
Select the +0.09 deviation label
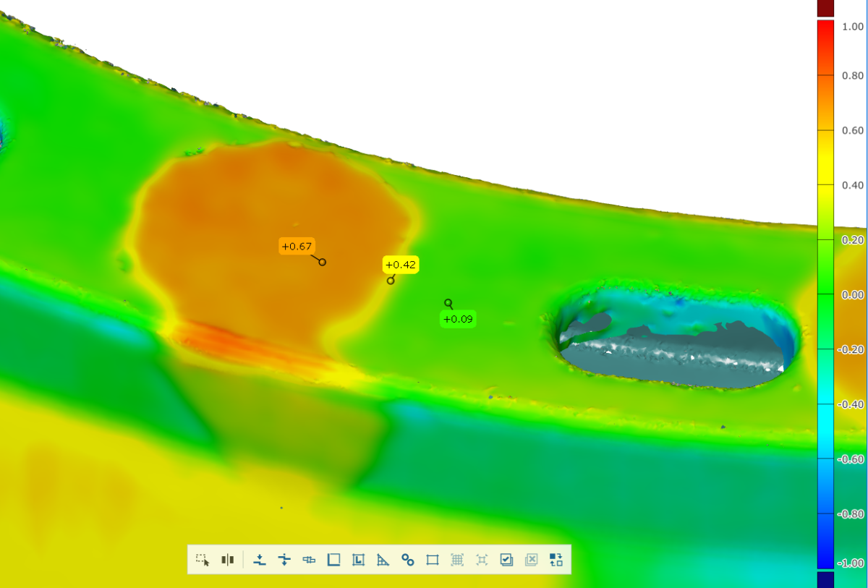[x=459, y=319]
